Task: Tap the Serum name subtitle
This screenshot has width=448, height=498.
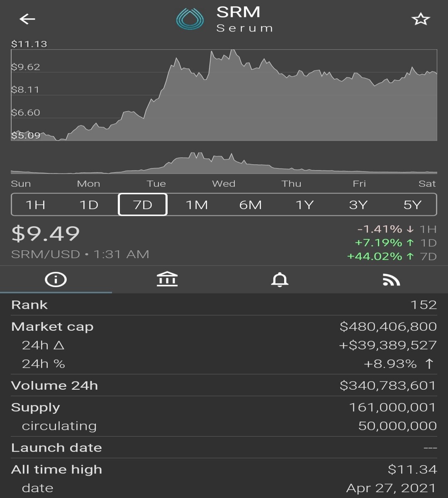Action: pyautogui.click(x=245, y=28)
